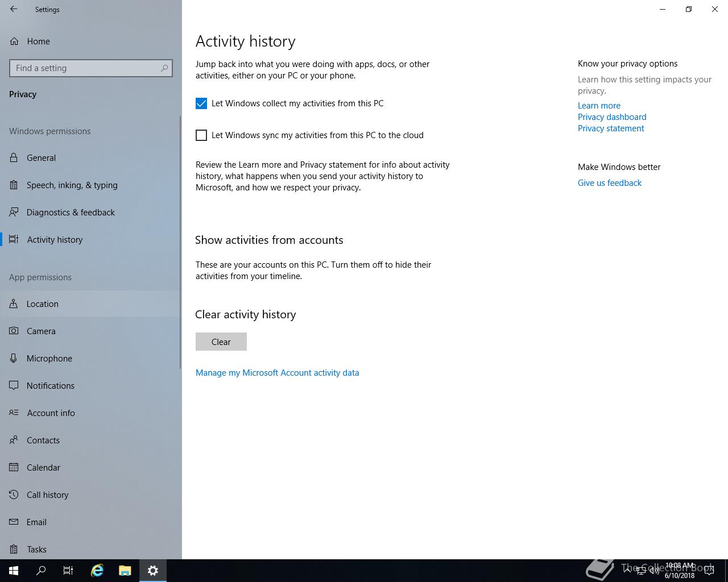Viewport: 728px width, 582px height.
Task: Open the taskbar clock showing 6/10/2018
Action: point(680,571)
